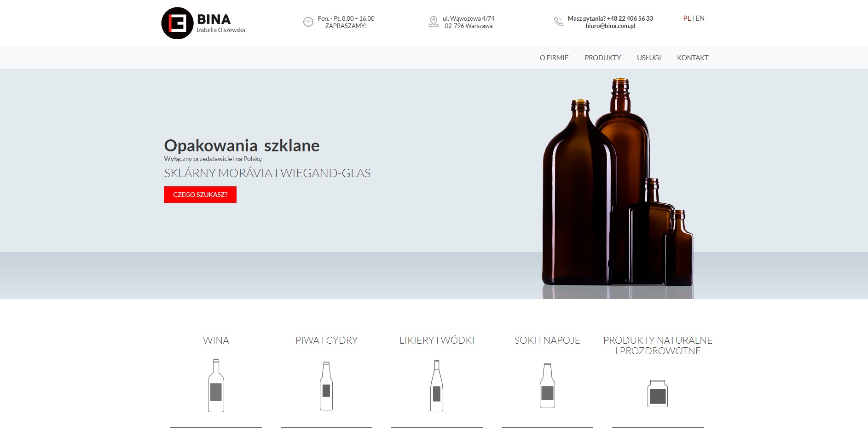The width and height of the screenshot is (868, 432).
Task: Click the Izabella Olszewska text beside the logo
Action: (x=221, y=30)
